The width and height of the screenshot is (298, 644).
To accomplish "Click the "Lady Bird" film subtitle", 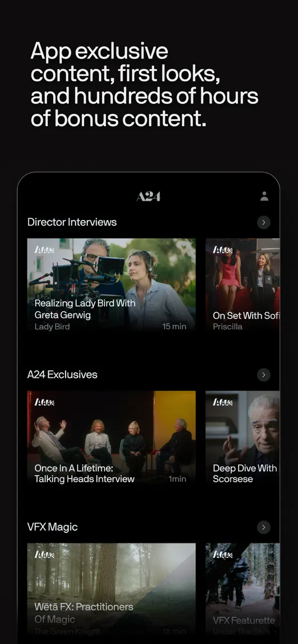I will pyautogui.click(x=52, y=326).
